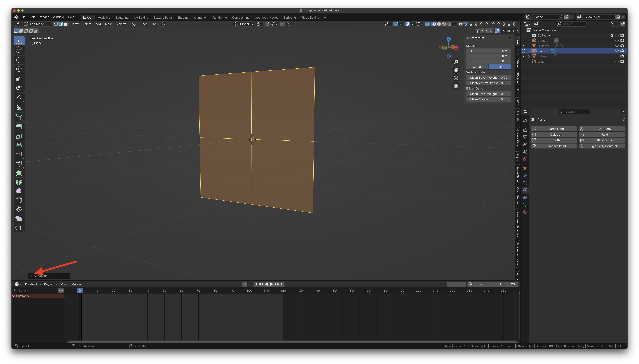Switch to the Sculpting workspace tab

coord(122,17)
